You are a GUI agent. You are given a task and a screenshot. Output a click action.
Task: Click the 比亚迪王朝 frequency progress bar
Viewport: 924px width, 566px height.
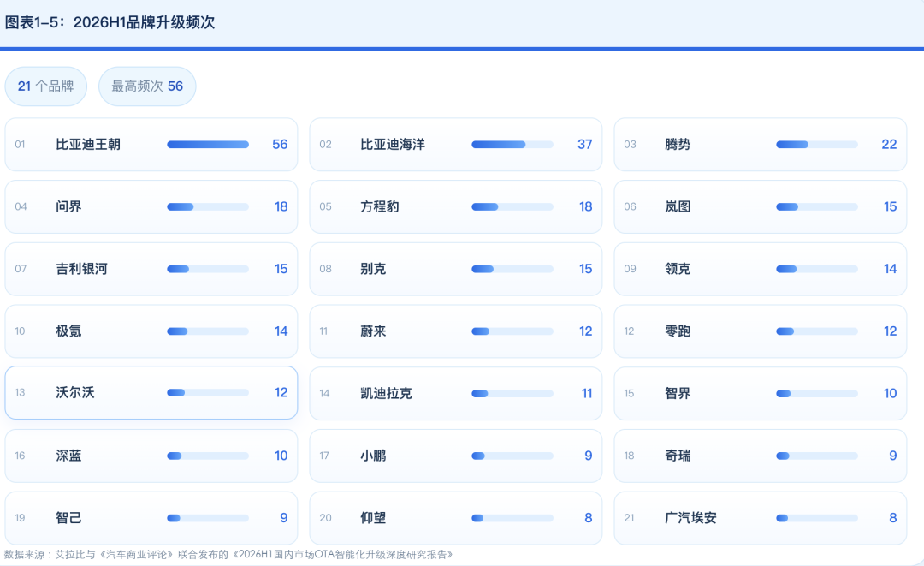click(208, 145)
